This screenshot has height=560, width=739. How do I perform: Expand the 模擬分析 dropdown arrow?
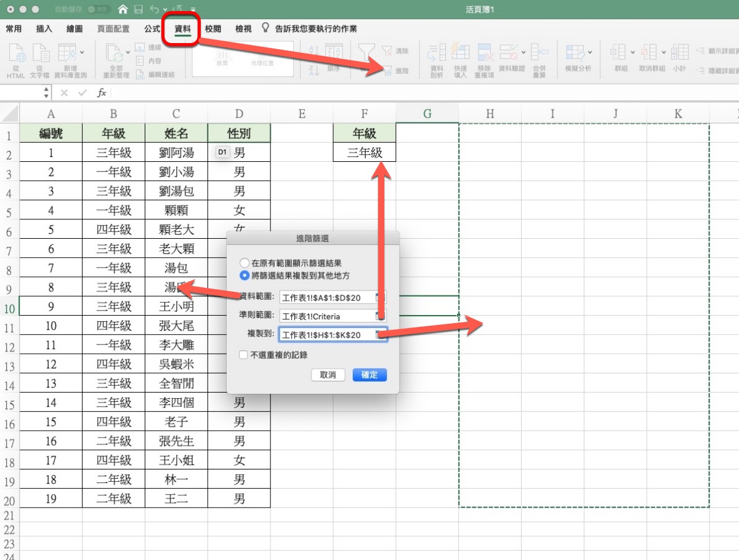tap(590, 52)
